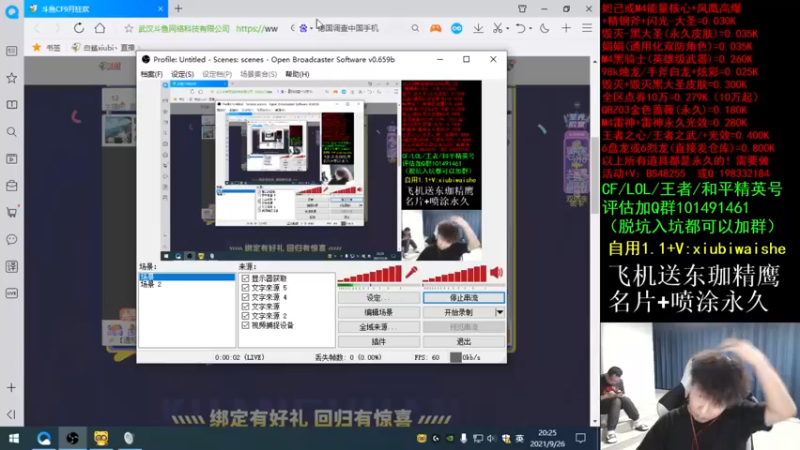Image resolution: width=800 pixels, height=450 pixels.
Task: Click the 停止串流 button
Action: (x=464, y=298)
